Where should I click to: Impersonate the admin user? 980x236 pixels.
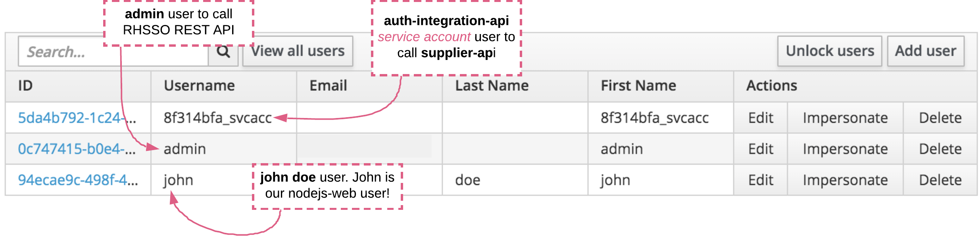[845, 149]
